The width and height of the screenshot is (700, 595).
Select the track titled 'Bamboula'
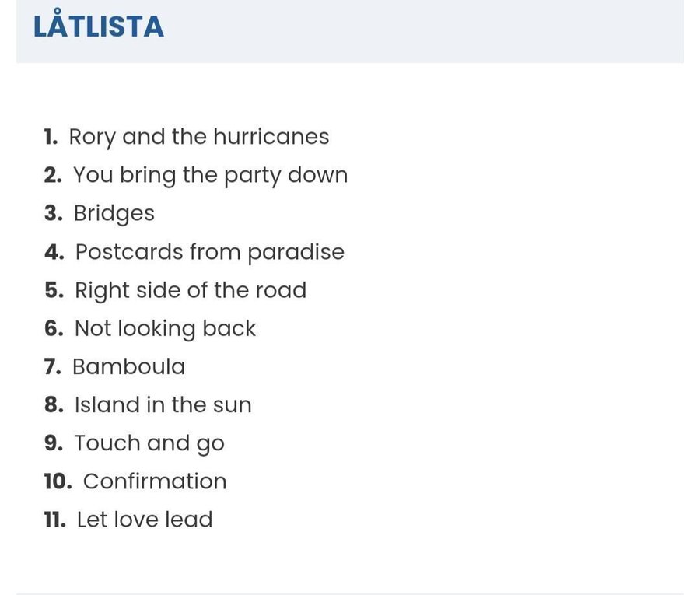(129, 366)
